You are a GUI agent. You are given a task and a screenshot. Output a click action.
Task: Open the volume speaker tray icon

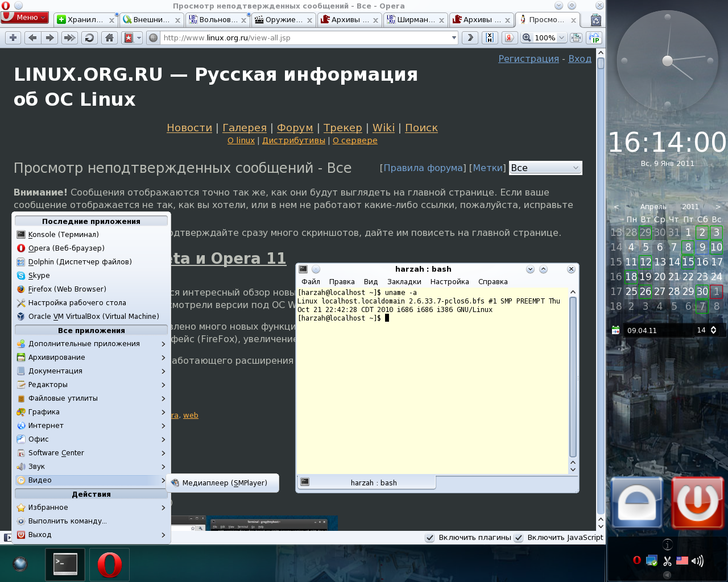(x=697, y=561)
